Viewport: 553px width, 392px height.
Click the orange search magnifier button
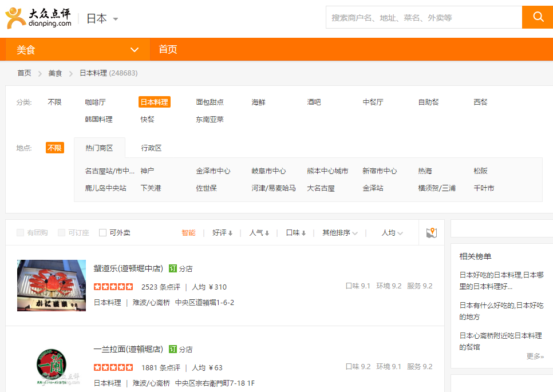click(x=538, y=17)
